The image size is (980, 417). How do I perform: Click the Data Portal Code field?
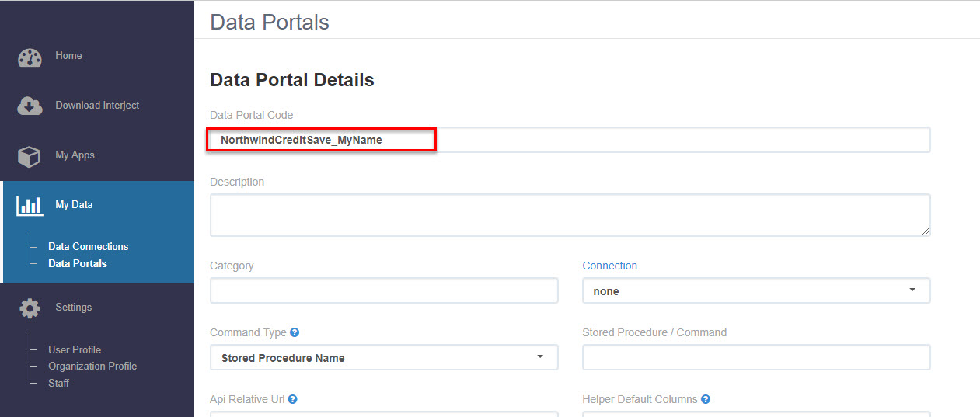click(x=570, y=140)
